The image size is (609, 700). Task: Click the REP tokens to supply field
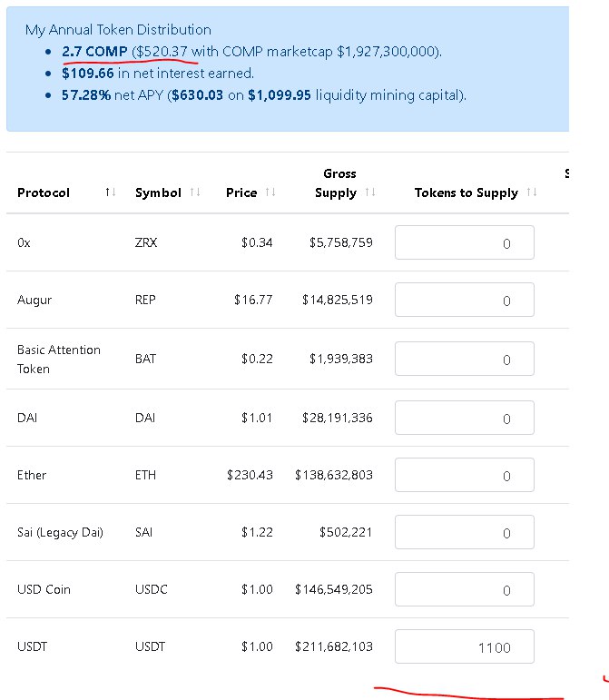pos(465,300)
